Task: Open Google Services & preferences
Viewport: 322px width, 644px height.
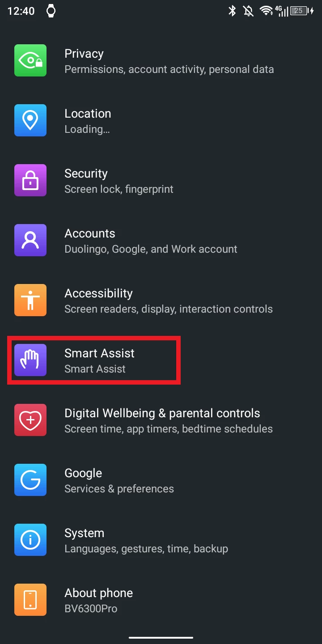Action: (161, 480)
